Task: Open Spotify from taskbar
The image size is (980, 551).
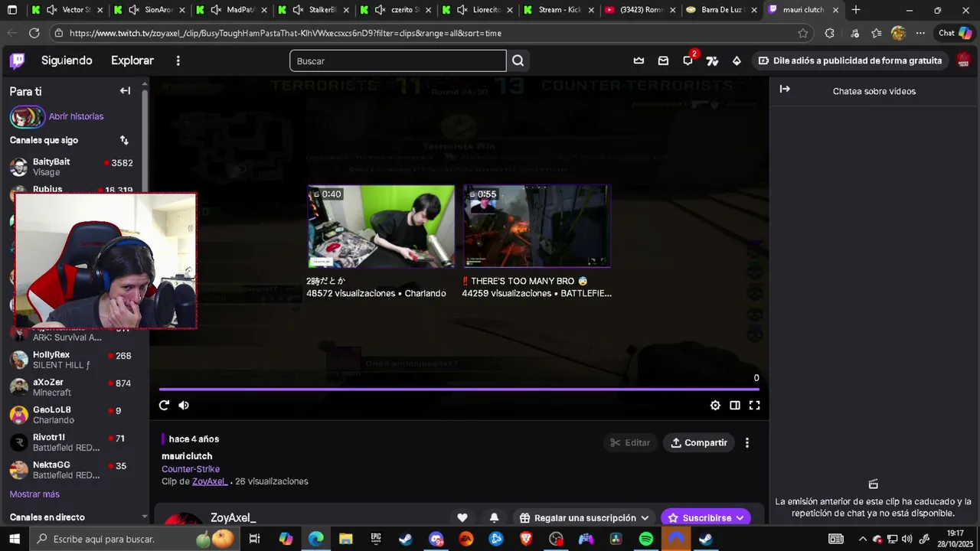Action: point(645,539)
